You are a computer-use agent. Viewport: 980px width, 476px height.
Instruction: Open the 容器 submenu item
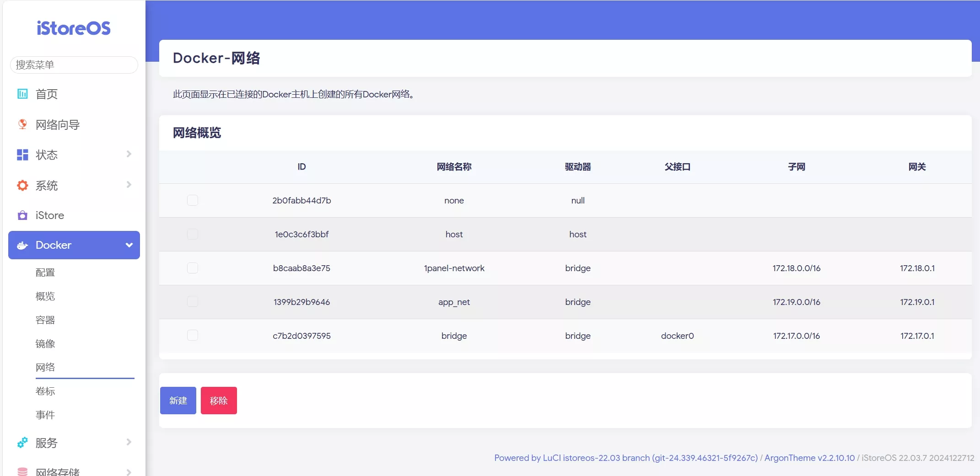45,320
